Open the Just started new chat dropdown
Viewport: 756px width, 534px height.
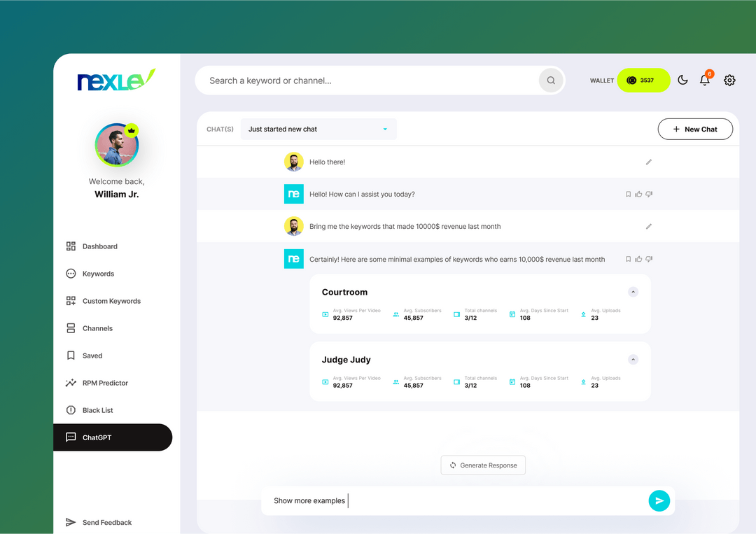pyautogui.click(x=318, y=129)
